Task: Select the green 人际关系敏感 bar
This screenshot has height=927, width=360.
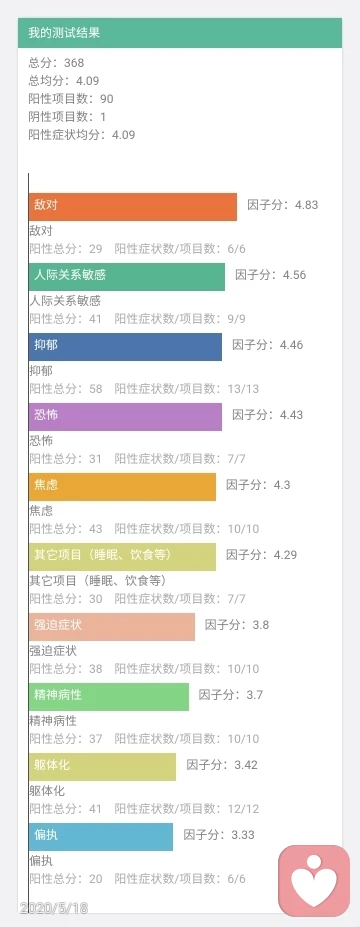Action: [x=127, y=277]
